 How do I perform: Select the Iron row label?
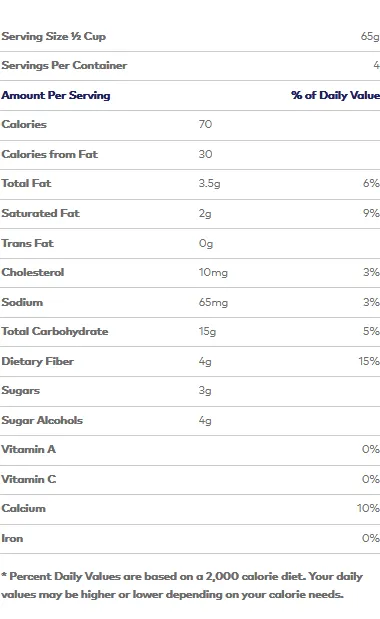pos(12,538)
